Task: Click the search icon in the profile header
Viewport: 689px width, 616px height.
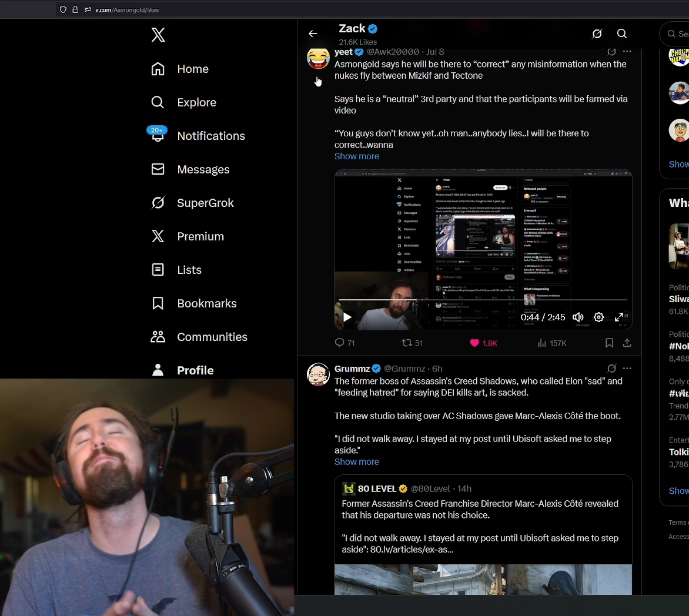Action: tap(622, 34)
